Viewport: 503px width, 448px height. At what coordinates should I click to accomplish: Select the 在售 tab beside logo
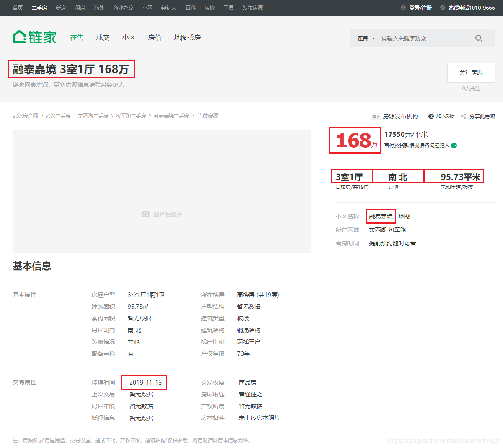click(x=77, y=37)
